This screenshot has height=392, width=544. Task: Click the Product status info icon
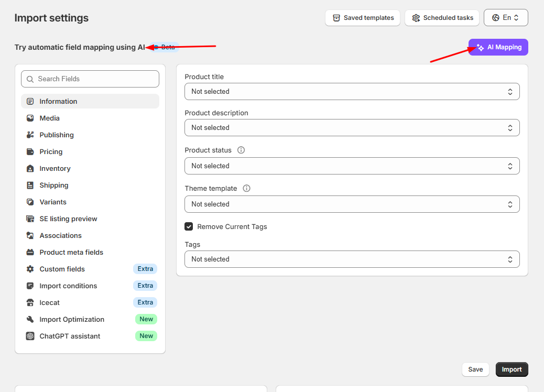(x=241, y=150)
